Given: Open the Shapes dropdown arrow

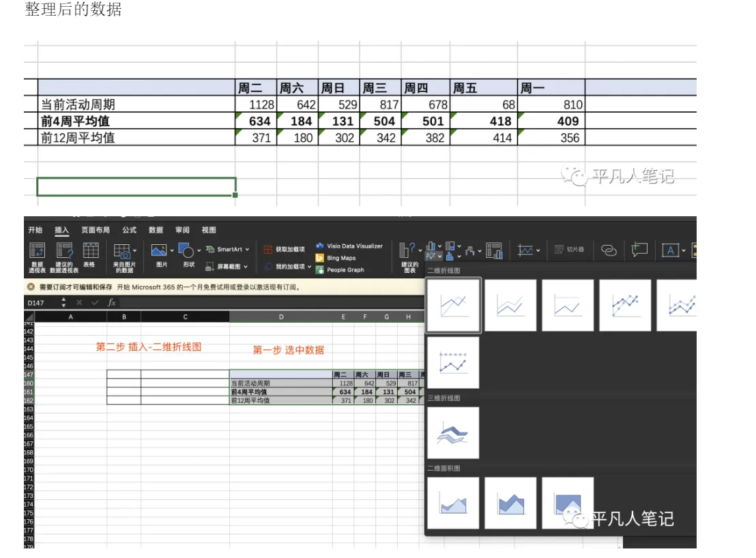Looking at the screenshot, I should click(199, 250).
